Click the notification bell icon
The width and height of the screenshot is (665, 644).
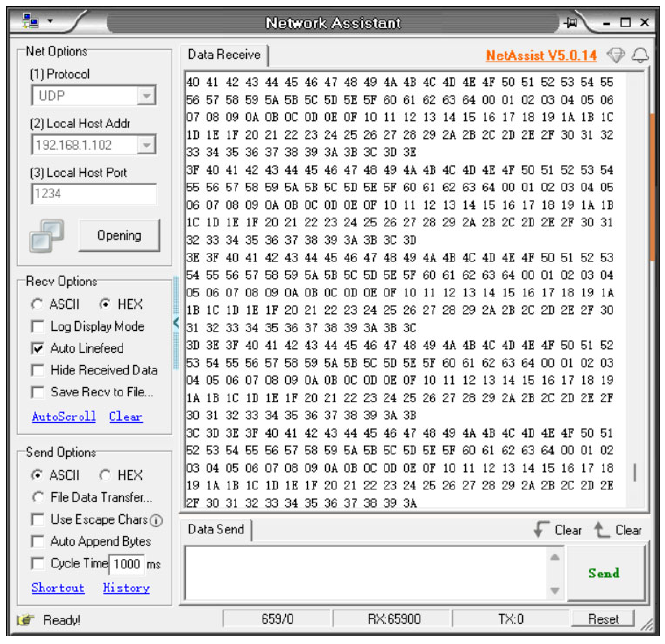tap(640, 55)
